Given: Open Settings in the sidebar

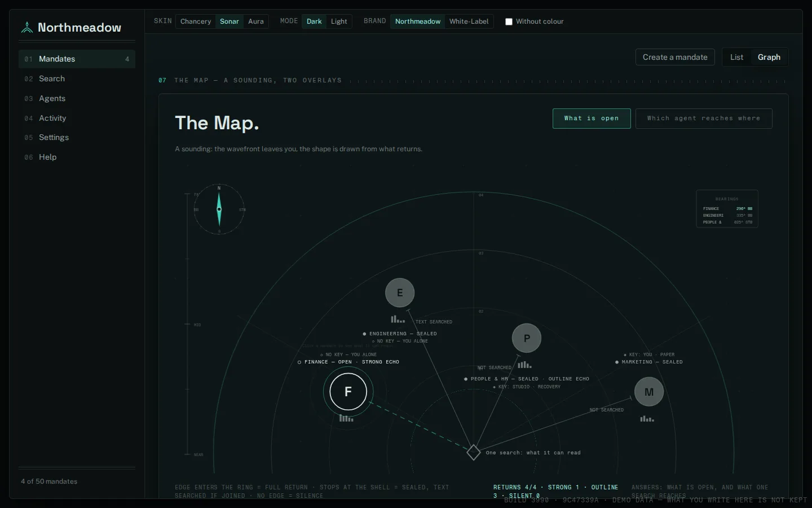Looking at the screenshot, I should (x=77, y=137).
